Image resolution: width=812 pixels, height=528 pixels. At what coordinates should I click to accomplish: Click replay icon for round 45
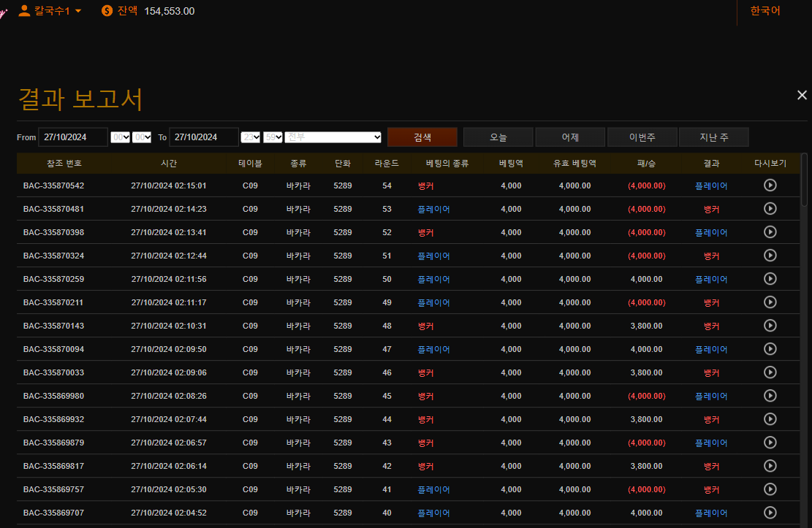pyautogui.click(x=770, y=396)
